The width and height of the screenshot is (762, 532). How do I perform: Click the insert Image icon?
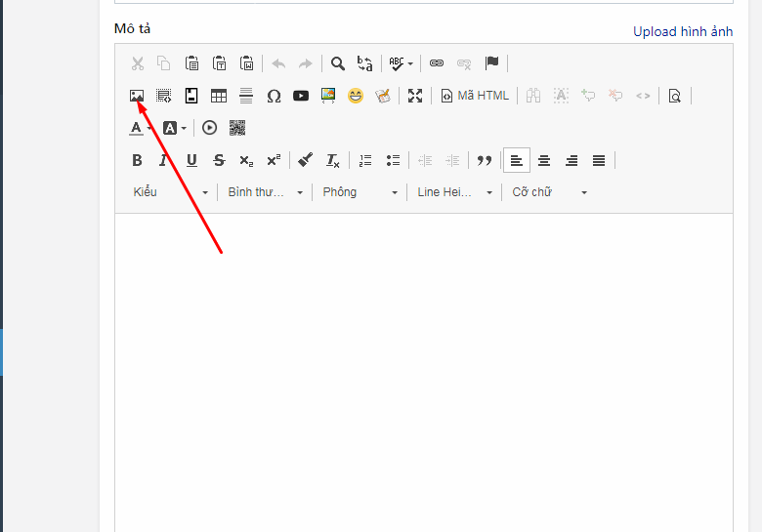137,96
